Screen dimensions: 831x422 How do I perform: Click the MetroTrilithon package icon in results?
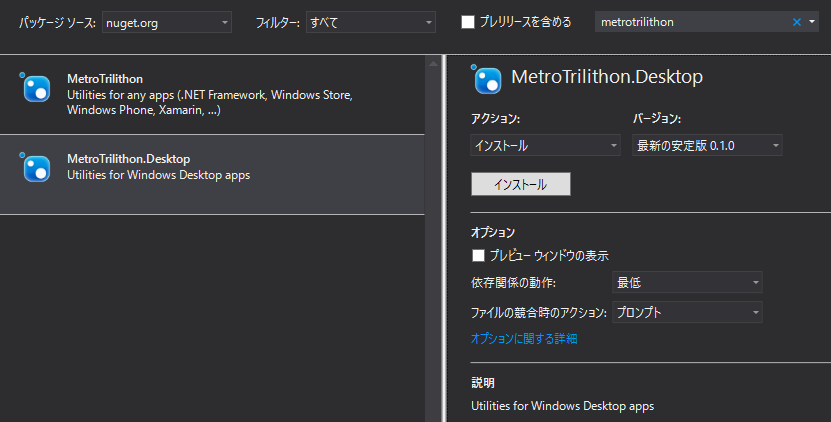click(36, 87)
